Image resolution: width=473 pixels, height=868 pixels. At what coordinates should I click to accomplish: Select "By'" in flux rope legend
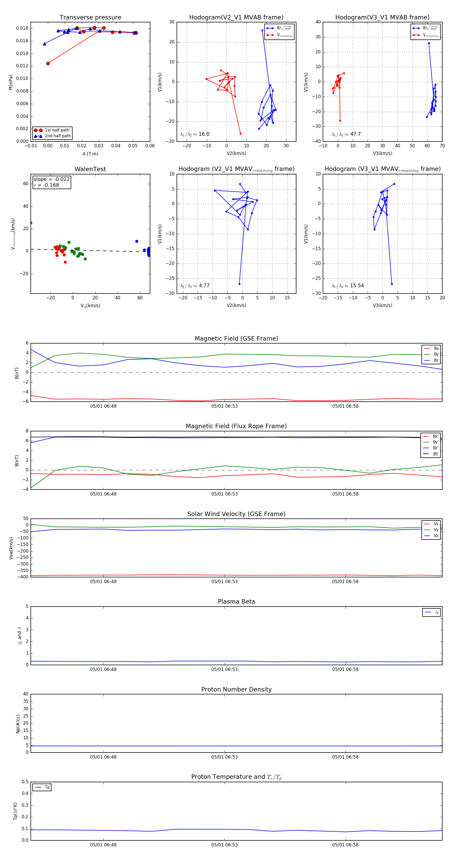(x=431, y=442)
